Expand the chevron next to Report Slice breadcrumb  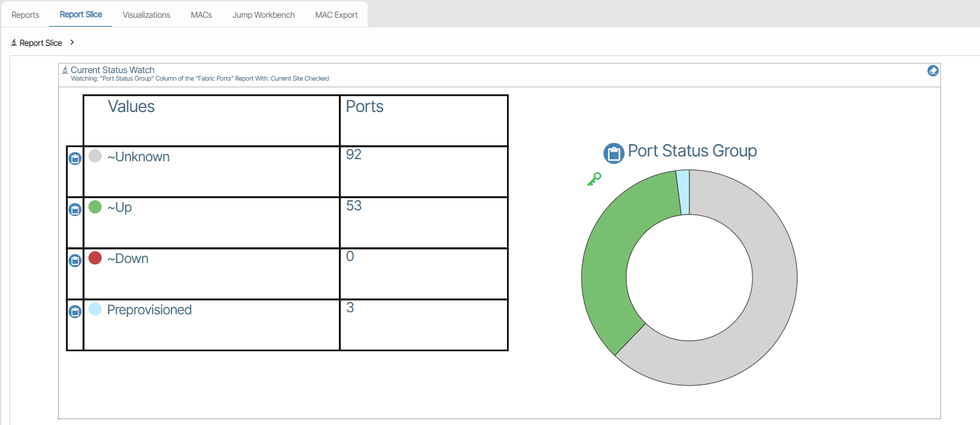72,42
